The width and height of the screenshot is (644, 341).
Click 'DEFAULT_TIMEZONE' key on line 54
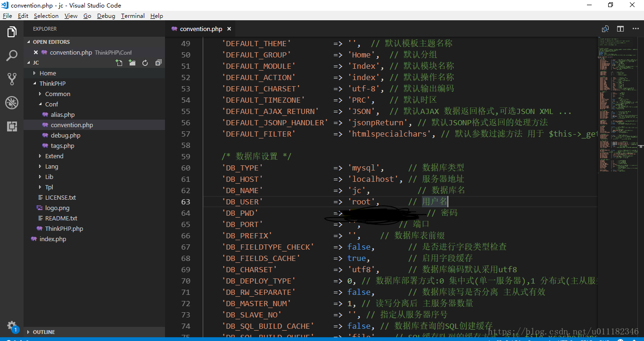pos(263,100)
